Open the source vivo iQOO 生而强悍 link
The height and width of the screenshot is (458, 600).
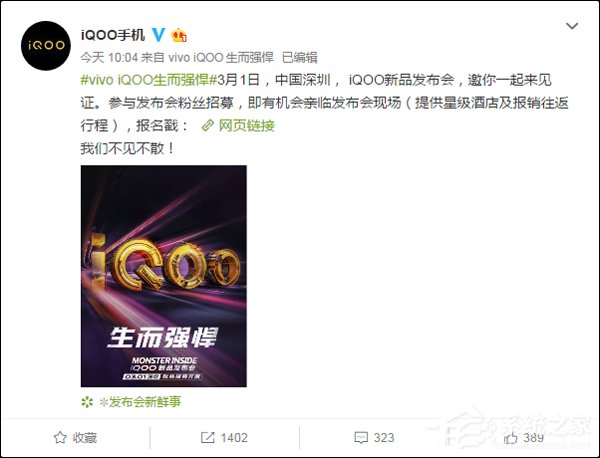[x=221, y=57]
